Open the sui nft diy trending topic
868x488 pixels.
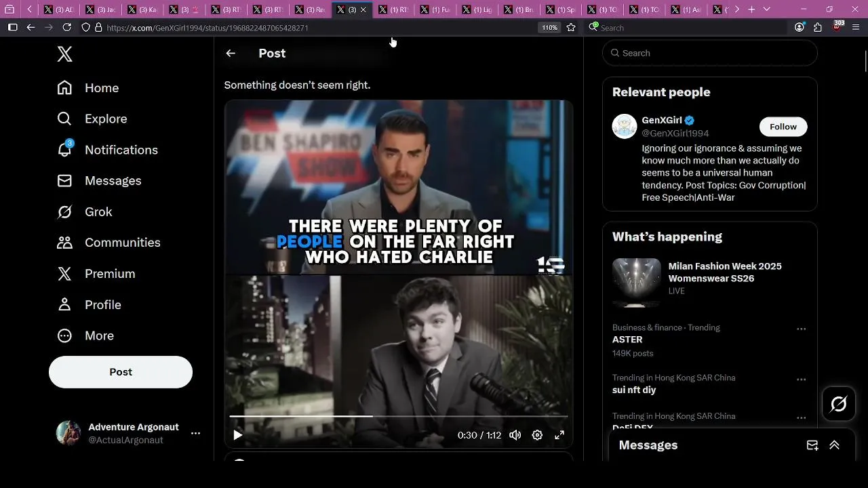tap(634, 390)
